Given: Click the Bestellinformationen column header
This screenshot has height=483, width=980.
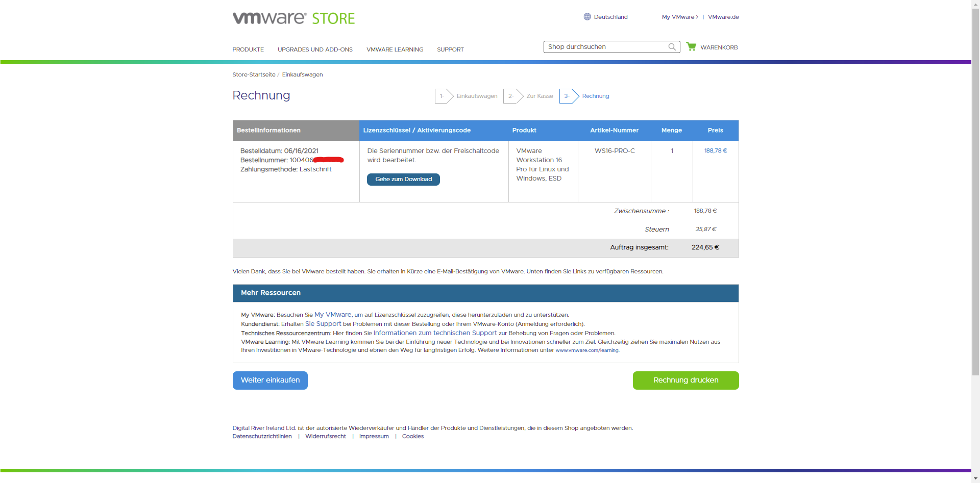Looking at the screenshot, I should click(268, 130).
